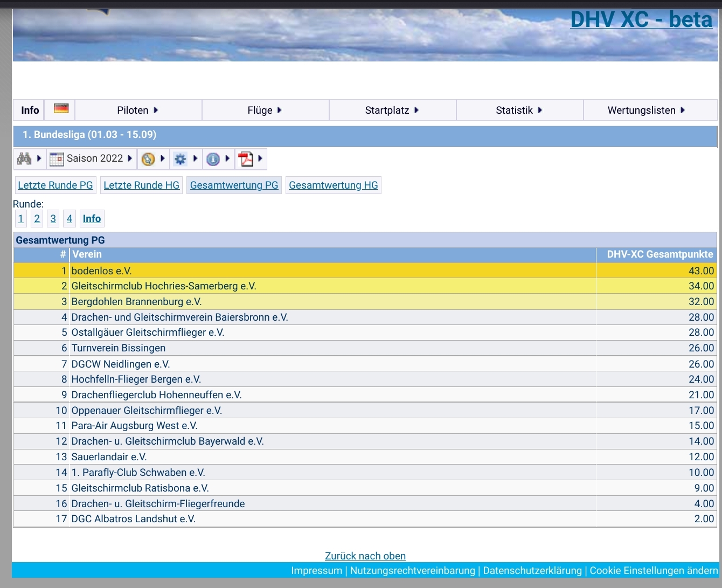This screenshot has height=588, width=722.
Task: Expand the arrow next to binoculars icon
Action: click(x=39, y=158)
